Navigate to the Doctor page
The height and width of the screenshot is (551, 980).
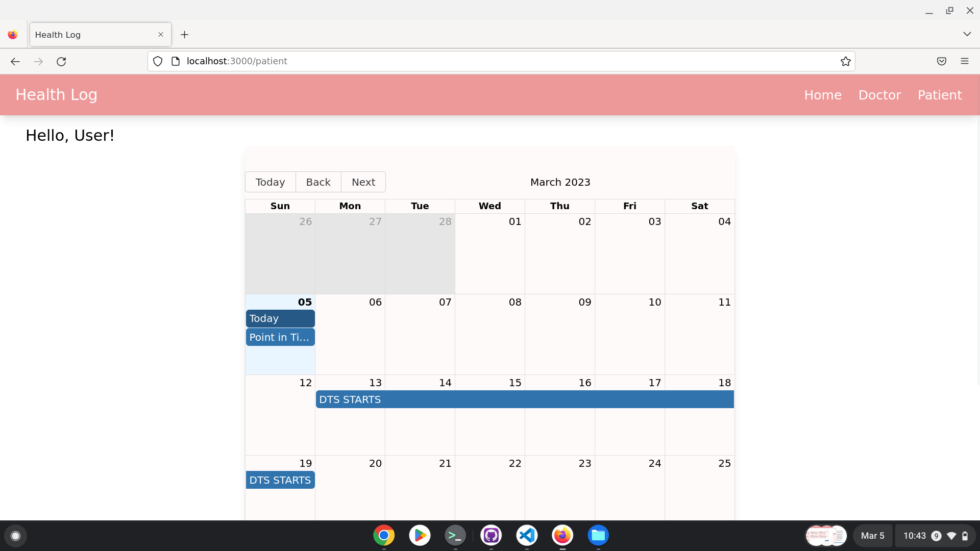879,95
